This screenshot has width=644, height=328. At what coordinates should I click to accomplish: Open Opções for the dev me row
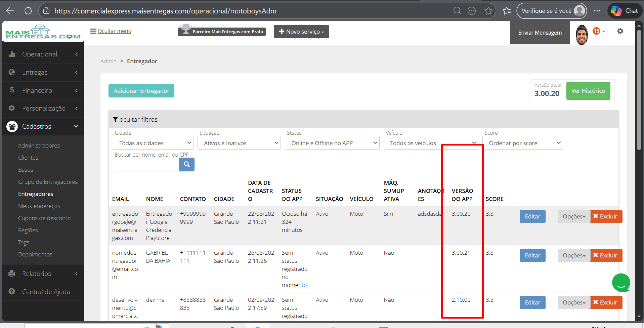(x=574, y=302)
